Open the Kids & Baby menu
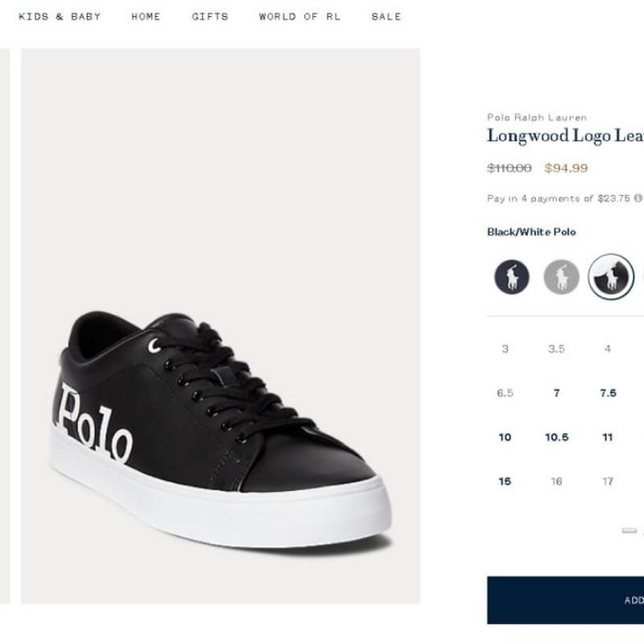The height and width of the screenshot is (644, 644). (x=60, y=16)
